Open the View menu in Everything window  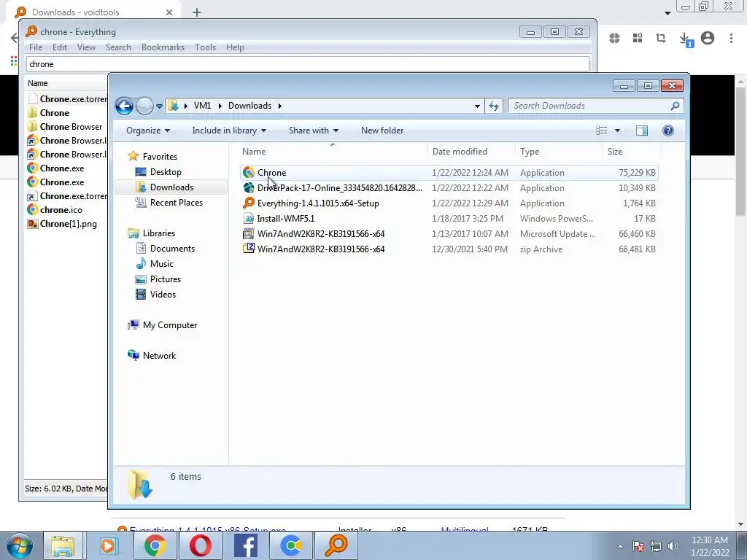click(86, 47)
